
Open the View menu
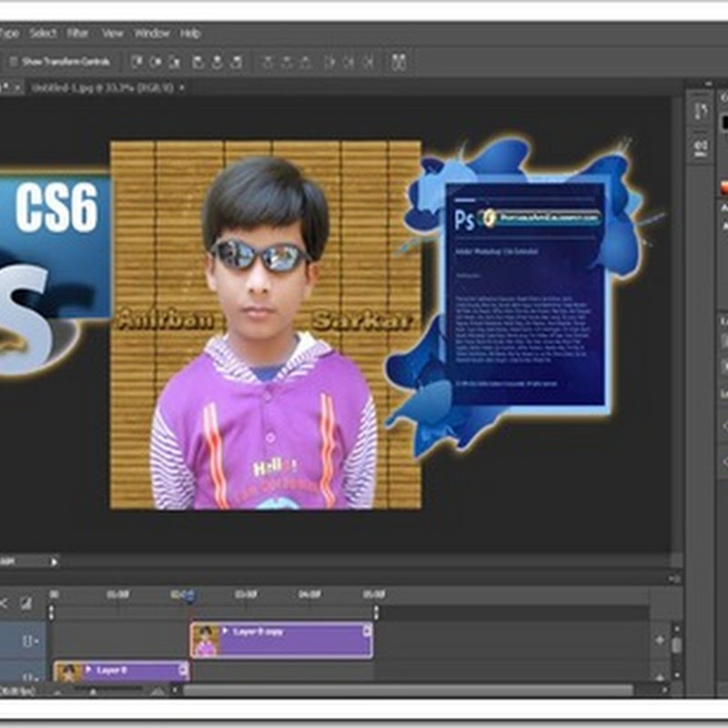pyautogui.click(x=113, y=33)
